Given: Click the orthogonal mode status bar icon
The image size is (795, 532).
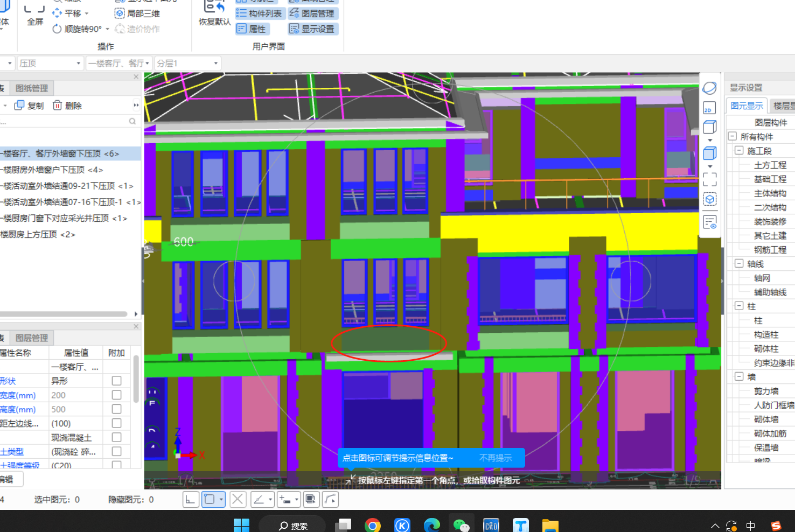Looking at the screenshot, I should click(191, 500).
